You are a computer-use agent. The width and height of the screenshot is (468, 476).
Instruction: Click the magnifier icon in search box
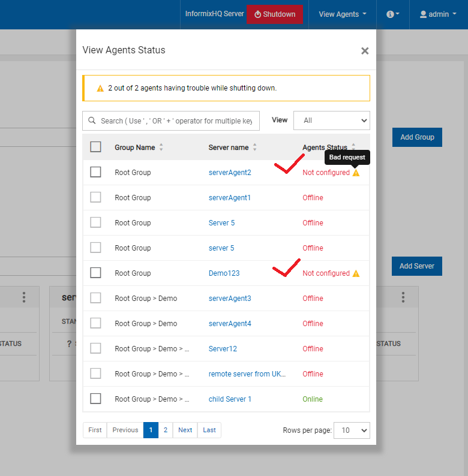(x=92, y=120)
